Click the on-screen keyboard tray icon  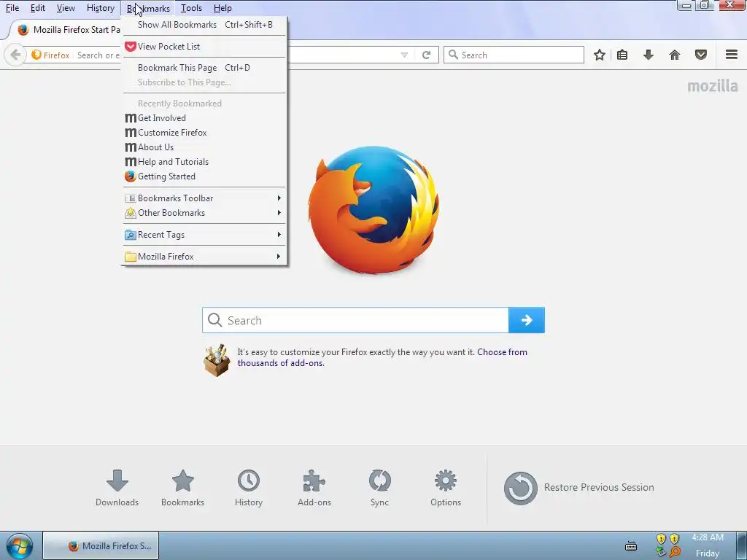pos(631,545)
